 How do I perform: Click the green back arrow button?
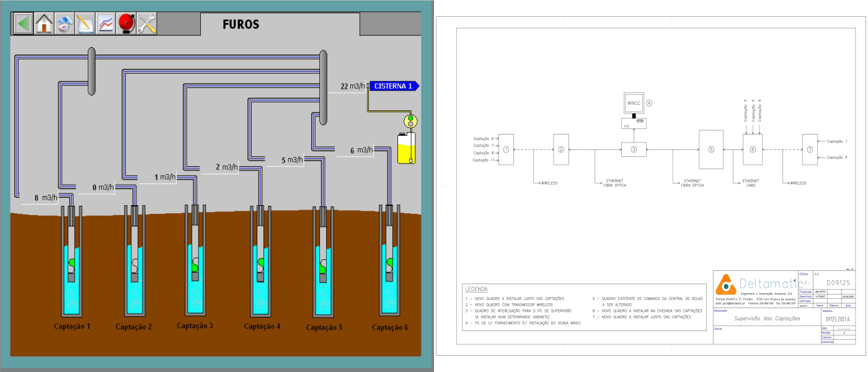pyautogui.click(x=24, y=24)
